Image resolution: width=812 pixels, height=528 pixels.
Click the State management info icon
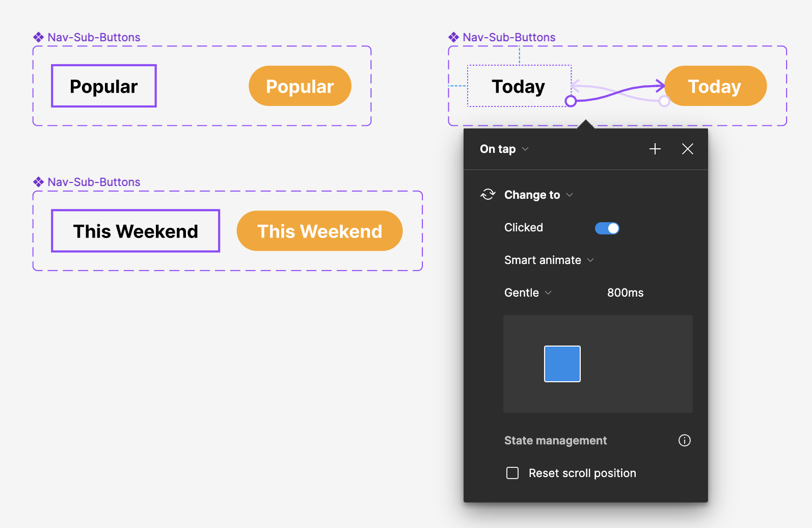pyautogui.click(x=684, y=440)
